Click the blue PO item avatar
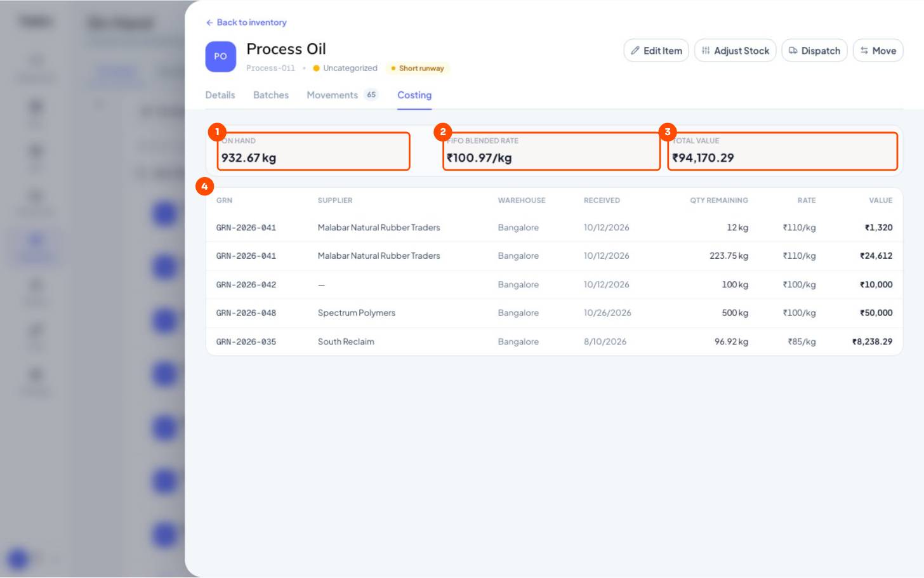 pos(220,56)
